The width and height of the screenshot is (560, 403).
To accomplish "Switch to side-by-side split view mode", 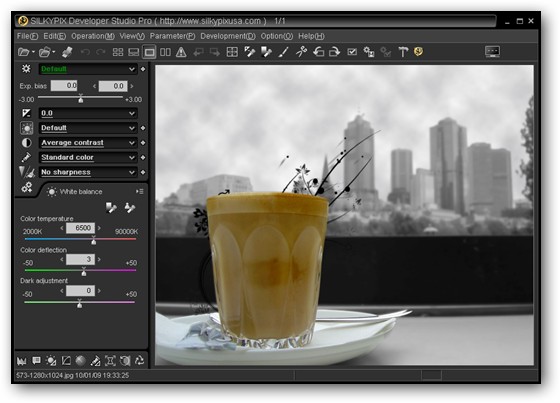I will [x=165, y=52].
